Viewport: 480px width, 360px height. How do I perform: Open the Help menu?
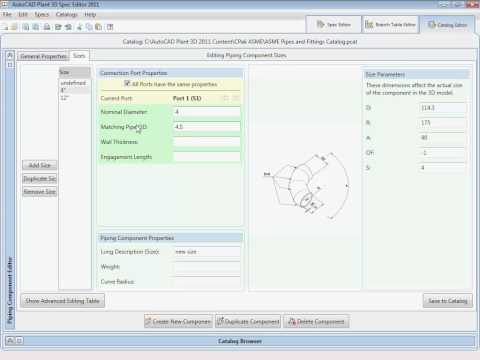90,14
